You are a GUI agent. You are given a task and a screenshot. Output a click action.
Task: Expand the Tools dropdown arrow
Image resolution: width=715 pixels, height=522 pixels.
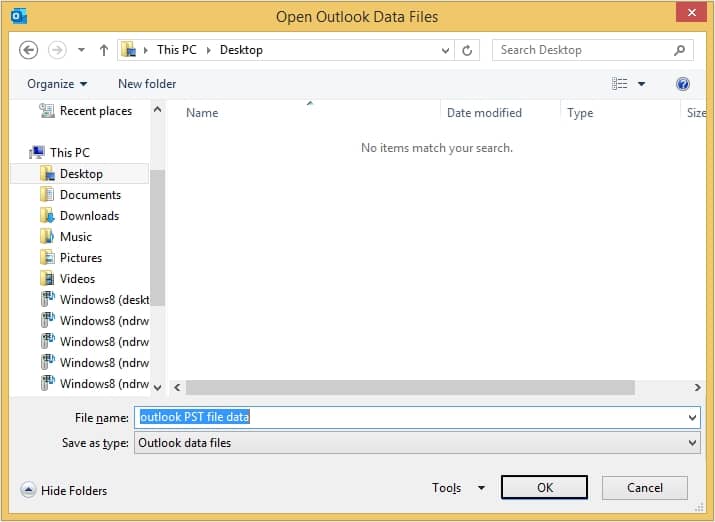pyautogui.click(x=481, y=488)
